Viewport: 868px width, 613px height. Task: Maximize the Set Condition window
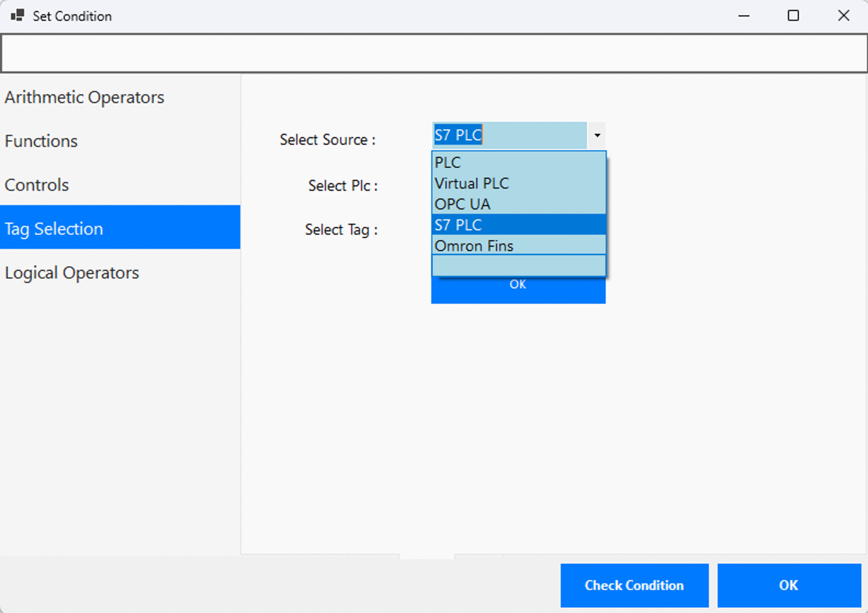(x=793, y=16)
